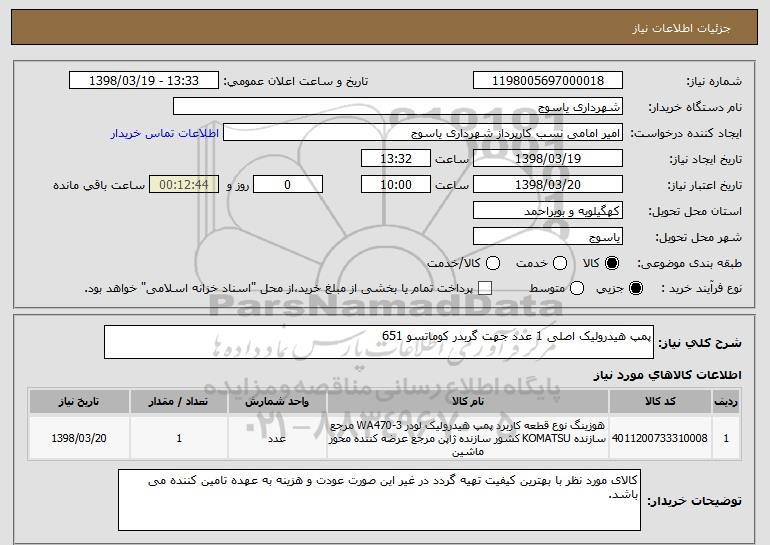770x545 pixels.
Task: Click the شرح کلی نیاز description box
Action: tap(379, 342)
